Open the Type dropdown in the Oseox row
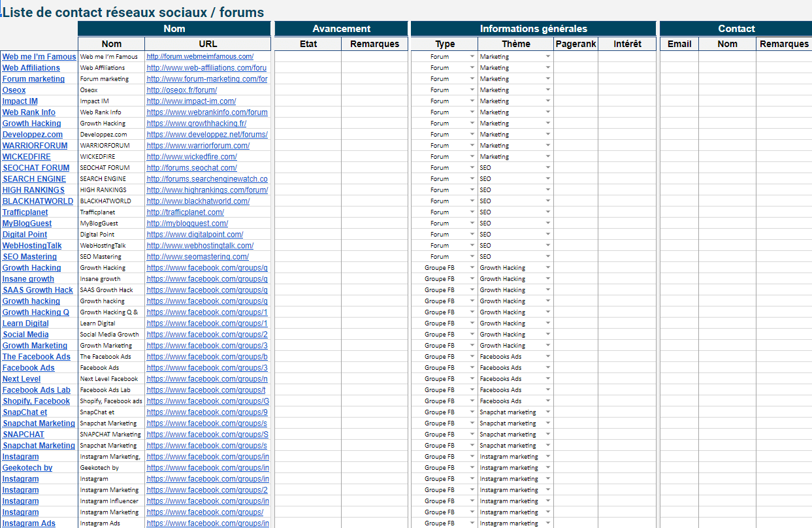 pyautogui.click(x=472, y=90)
